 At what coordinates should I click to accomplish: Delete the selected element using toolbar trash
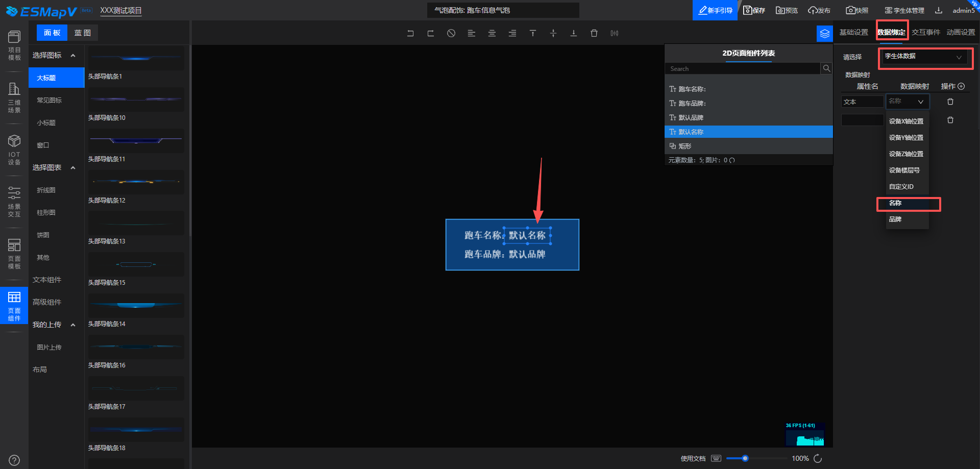(x=594, y=33)
